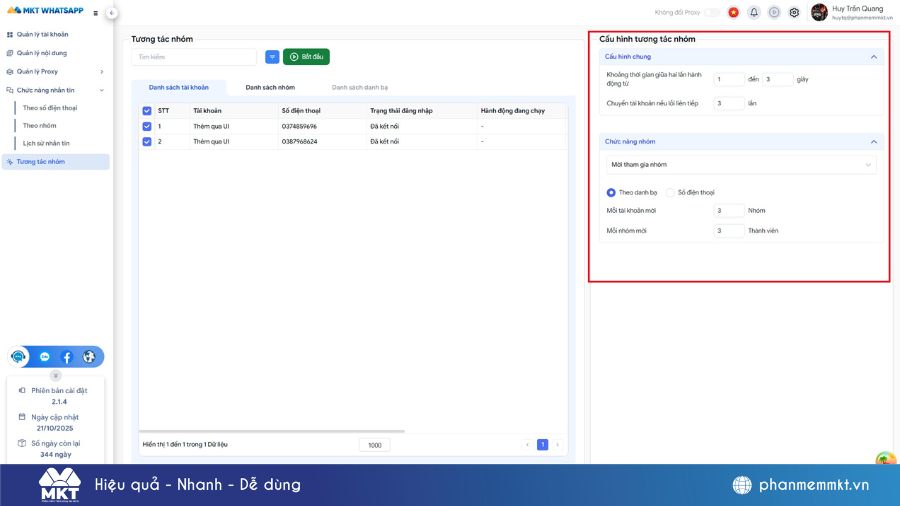Click the blue filter icon button

(x=272, y=57)
